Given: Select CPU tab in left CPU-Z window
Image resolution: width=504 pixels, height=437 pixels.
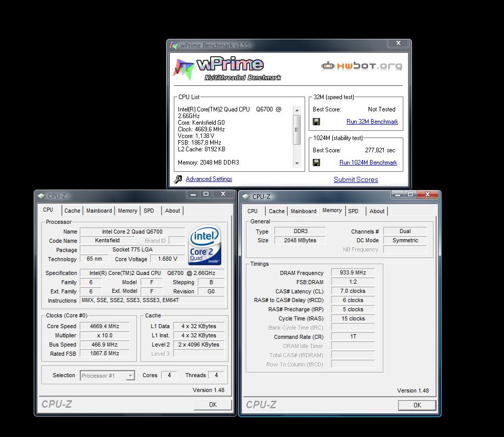Looking at the screenshot, I should [48, 210].
